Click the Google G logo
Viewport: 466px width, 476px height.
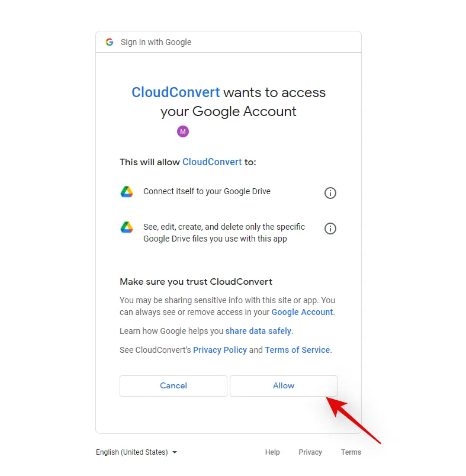110,42
